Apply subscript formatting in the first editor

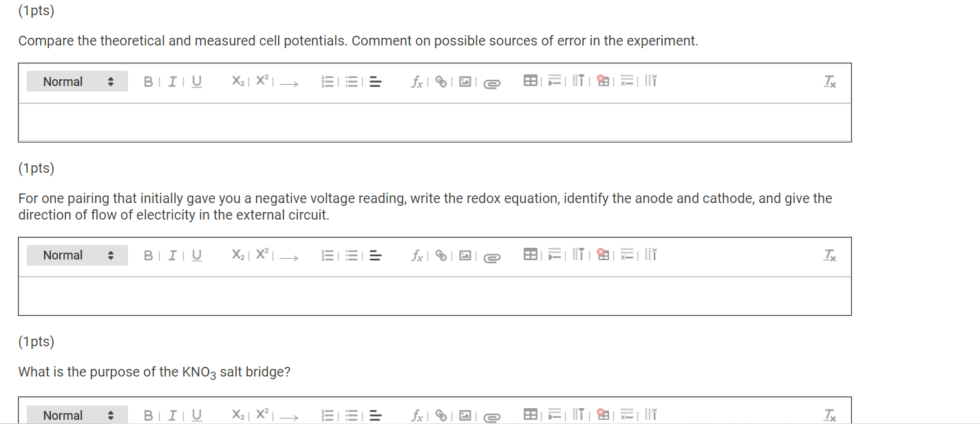pyautogui.click(x=237, y=81)
